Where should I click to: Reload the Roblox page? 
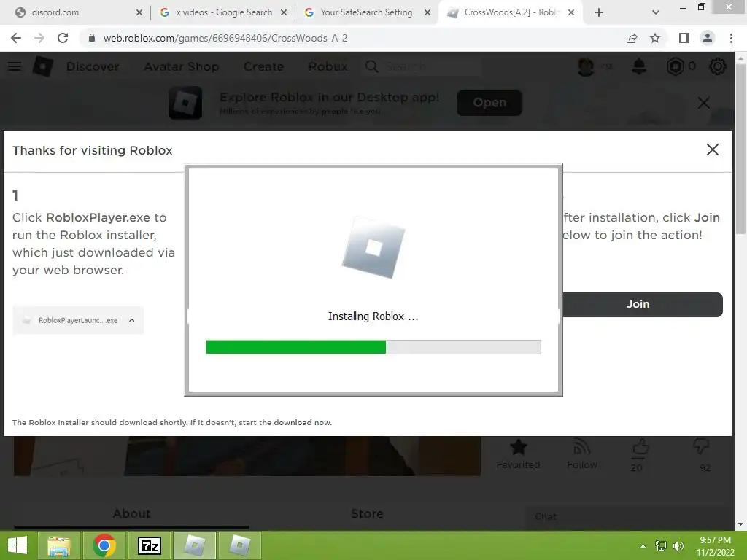point(63,38)
